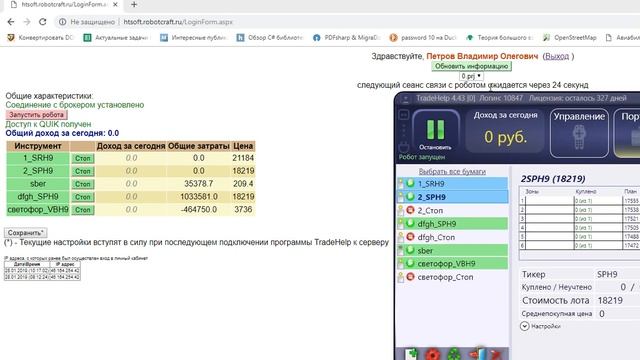Click Обновить информацию button

click(x=471, y=66)
